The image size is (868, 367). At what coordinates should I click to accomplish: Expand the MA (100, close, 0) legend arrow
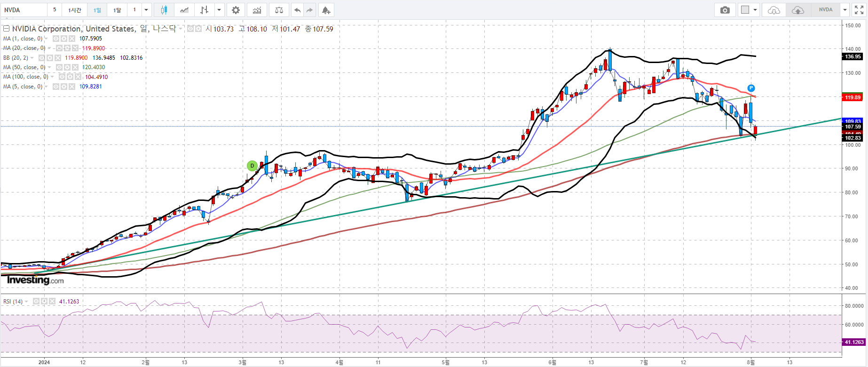coord(52,77)
